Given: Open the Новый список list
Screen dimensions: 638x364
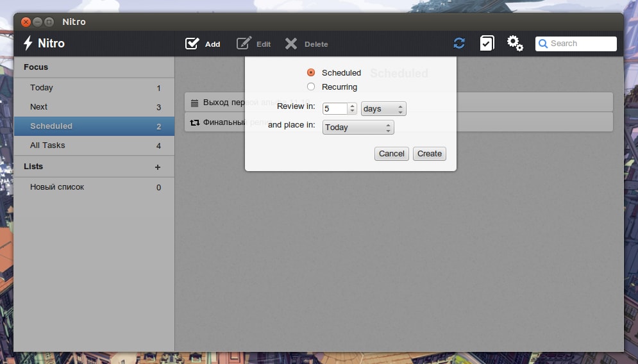Looking at the screenshot, I should point(94,187).
